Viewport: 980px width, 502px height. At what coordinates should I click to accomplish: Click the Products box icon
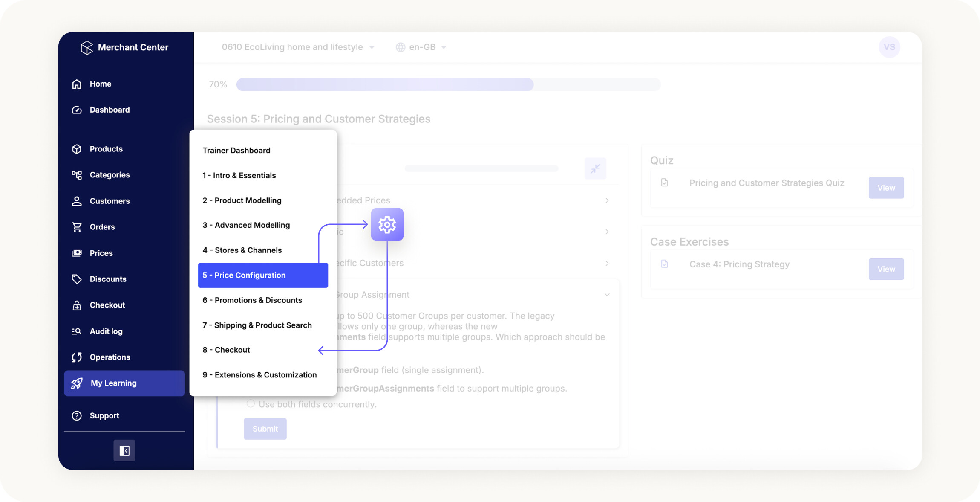[77, 149]
